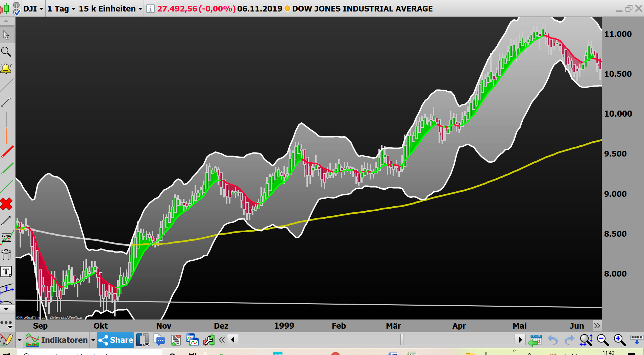This screenshot has height=355, width=644.
Task: Undo the last chart action
Action: 552,340
